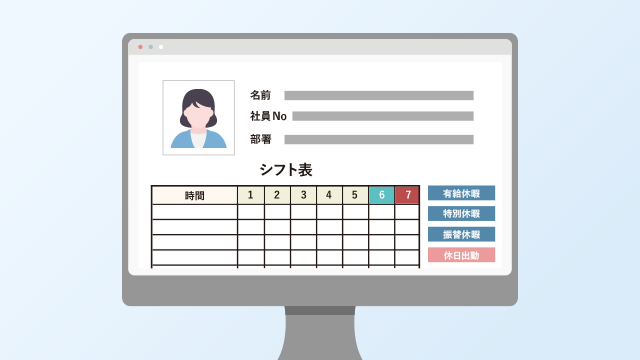This screenshot has width=640, height=360.
Task: Click the pink 休日出勤 button
Action: 461,255
